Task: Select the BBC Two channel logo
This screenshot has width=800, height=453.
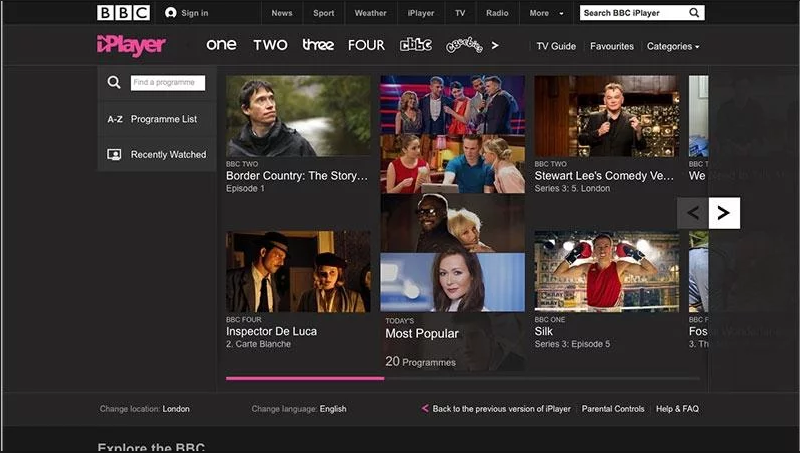Action: point(270,45)
